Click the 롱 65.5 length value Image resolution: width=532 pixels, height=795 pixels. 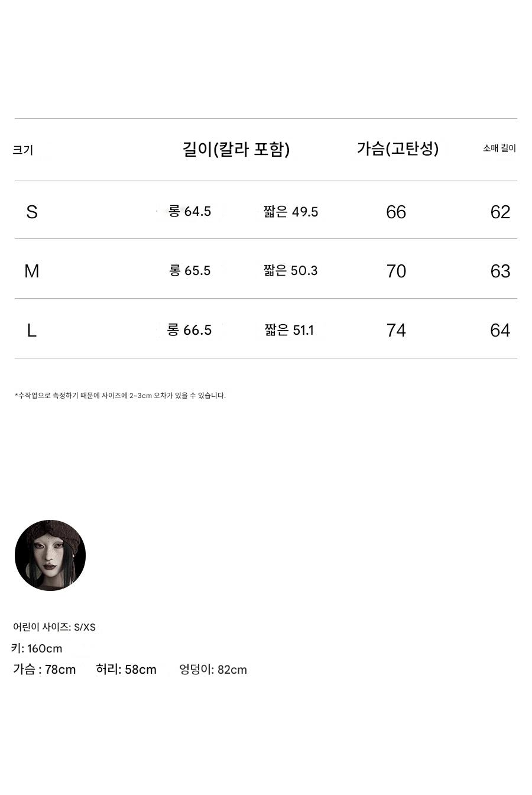coord(190,270)
